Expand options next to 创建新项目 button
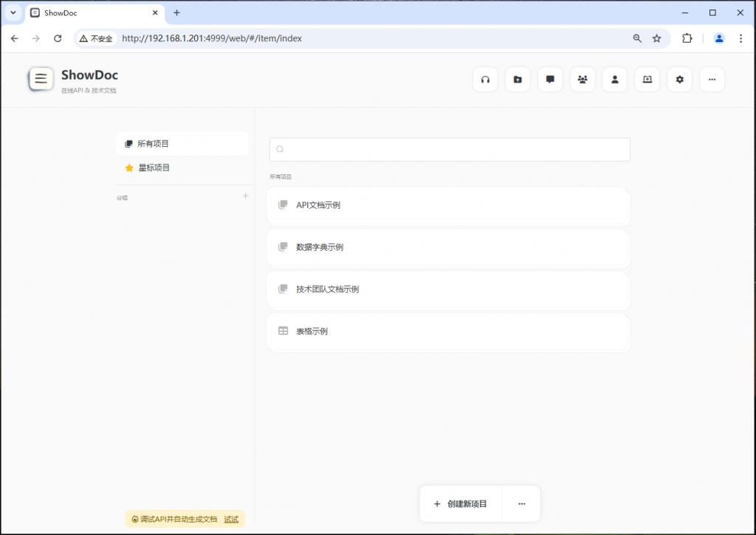Viewport: 756px width, 535px height. pyautogui.click(x=522, y=503)
